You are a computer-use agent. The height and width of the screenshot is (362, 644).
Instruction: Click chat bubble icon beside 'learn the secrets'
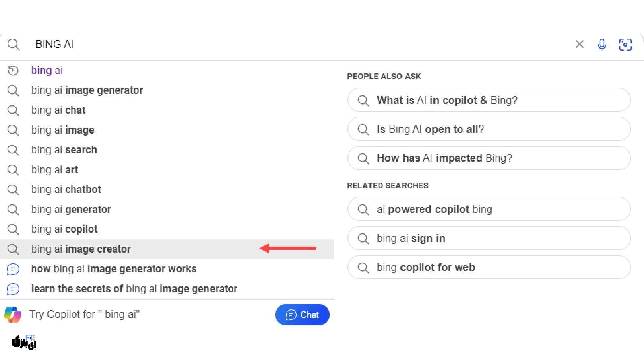pos(13,289)
